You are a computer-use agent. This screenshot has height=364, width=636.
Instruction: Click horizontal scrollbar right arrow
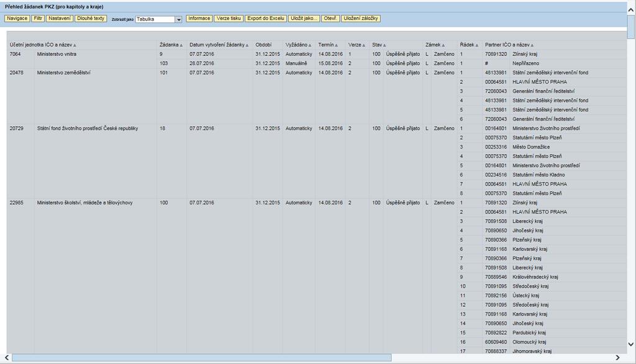tap(618, 358)
